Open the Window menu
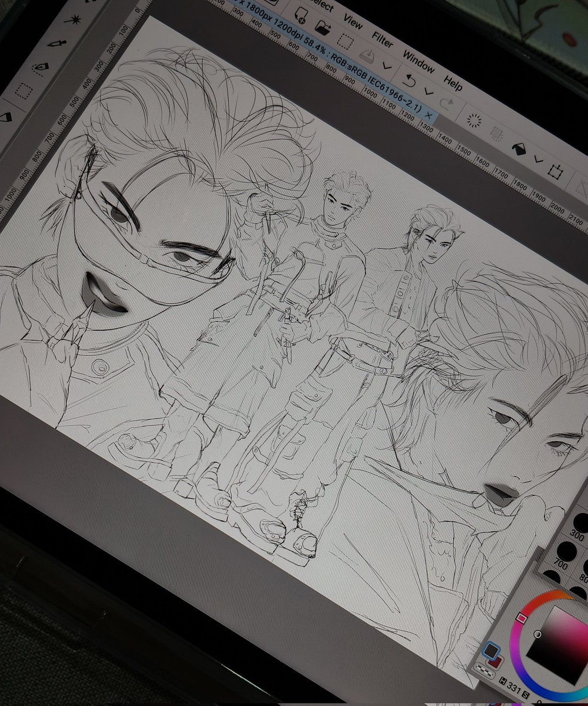588x706 pixels. coord(418,61)
